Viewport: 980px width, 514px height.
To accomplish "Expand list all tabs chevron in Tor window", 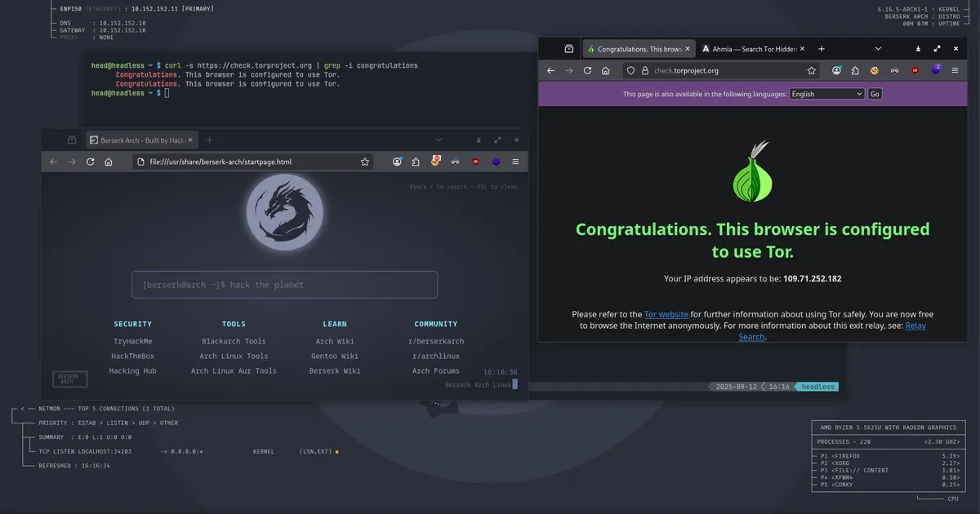I will (878, 49).
